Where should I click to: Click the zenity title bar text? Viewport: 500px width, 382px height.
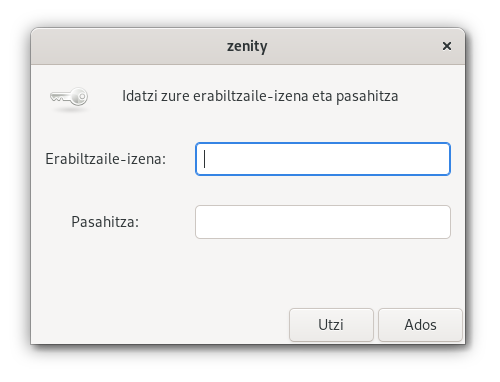pos(247,46)
